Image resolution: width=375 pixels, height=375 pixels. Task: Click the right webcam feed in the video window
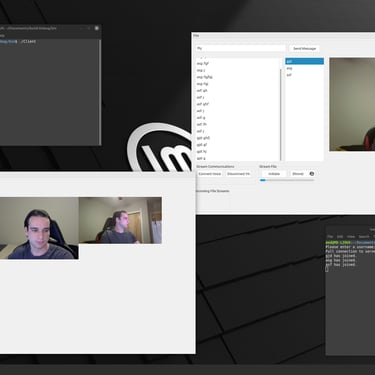120,220
